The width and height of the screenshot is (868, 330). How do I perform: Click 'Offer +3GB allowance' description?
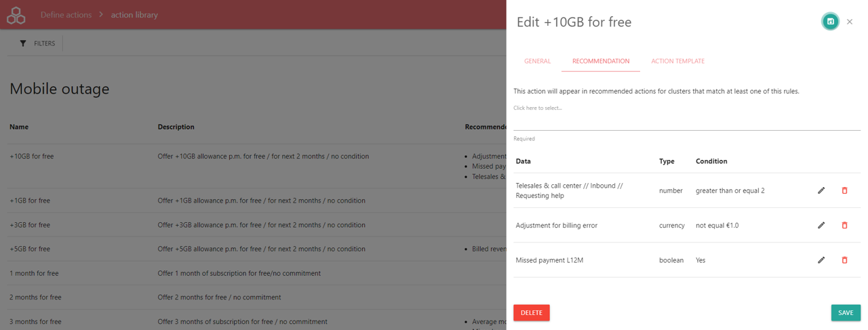262,225
